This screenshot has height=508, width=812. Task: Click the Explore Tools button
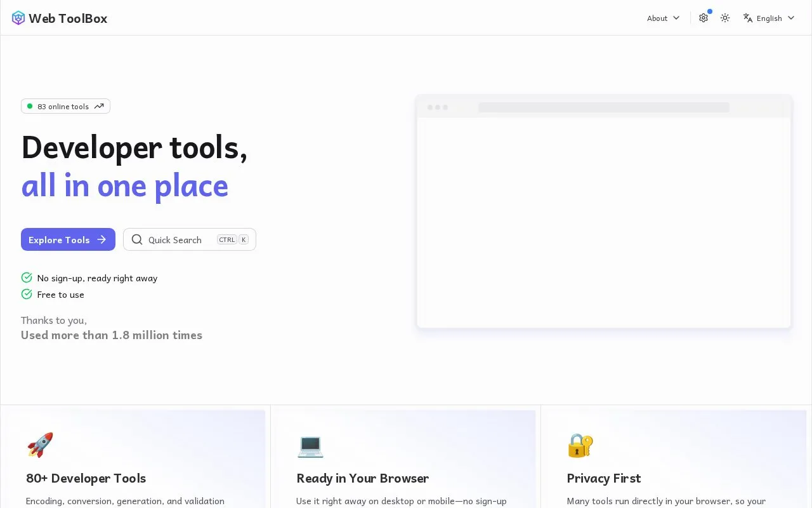pyautogui.click(x=68, y=239)
